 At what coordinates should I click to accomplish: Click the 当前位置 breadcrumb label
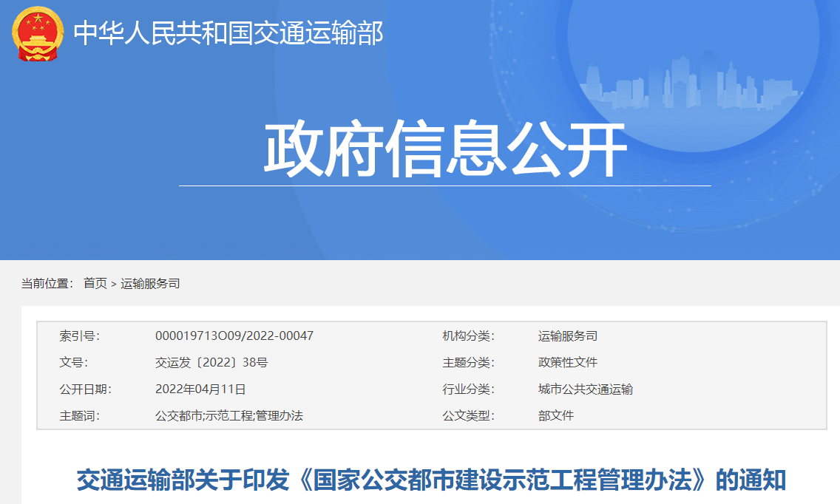[x=47, y=283]
